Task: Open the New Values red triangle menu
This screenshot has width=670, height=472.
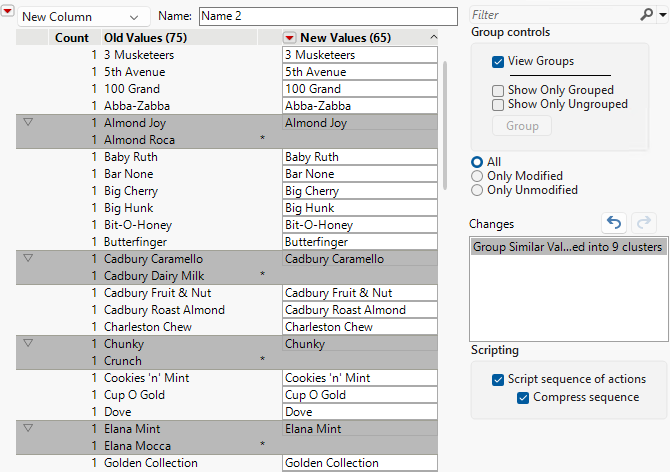Action: click(289, 38)
